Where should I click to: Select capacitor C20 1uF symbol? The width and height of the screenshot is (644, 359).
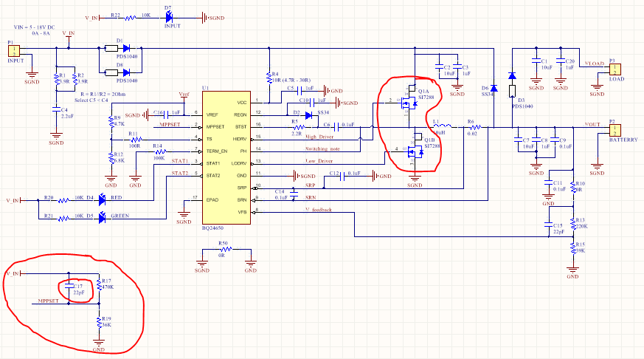pos(560,61)
